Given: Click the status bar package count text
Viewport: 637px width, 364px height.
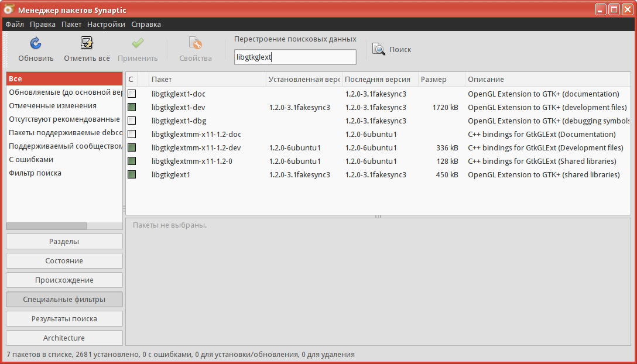Looking at the screenshot, I should [x=180, y=355].
